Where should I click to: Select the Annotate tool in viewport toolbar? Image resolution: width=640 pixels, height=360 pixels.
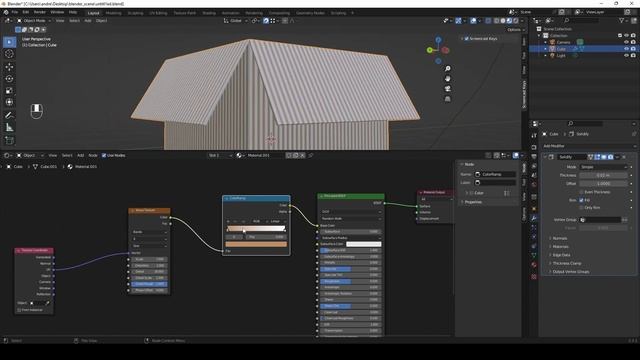click(9, 115)
